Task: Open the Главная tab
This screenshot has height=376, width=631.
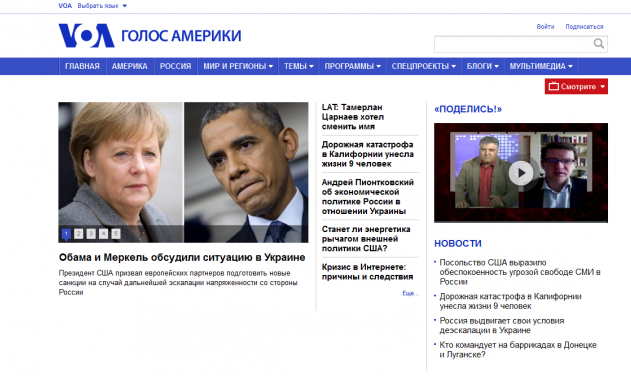Action: coord(82,66)
